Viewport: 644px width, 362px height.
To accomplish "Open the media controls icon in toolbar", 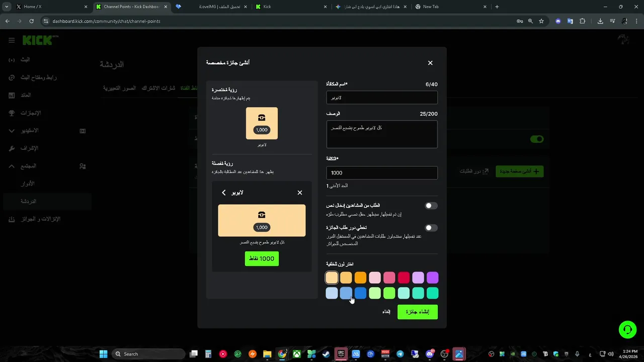I will click(x=612, y=21).
